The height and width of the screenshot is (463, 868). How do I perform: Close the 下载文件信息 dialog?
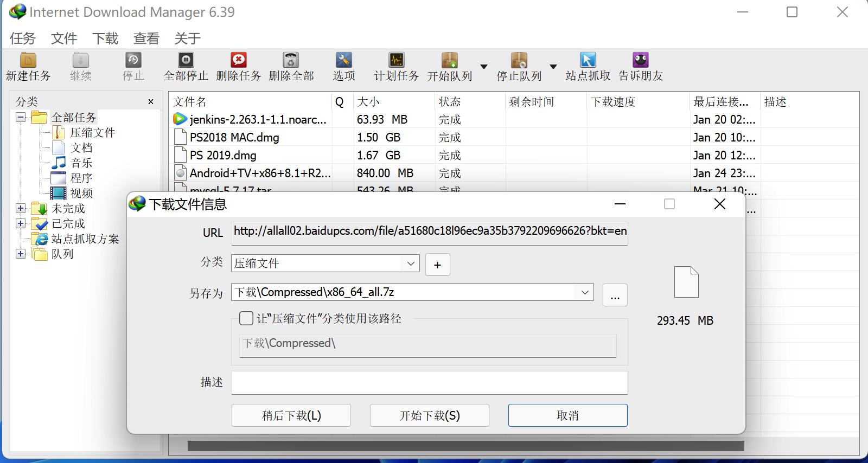point(720,204)
